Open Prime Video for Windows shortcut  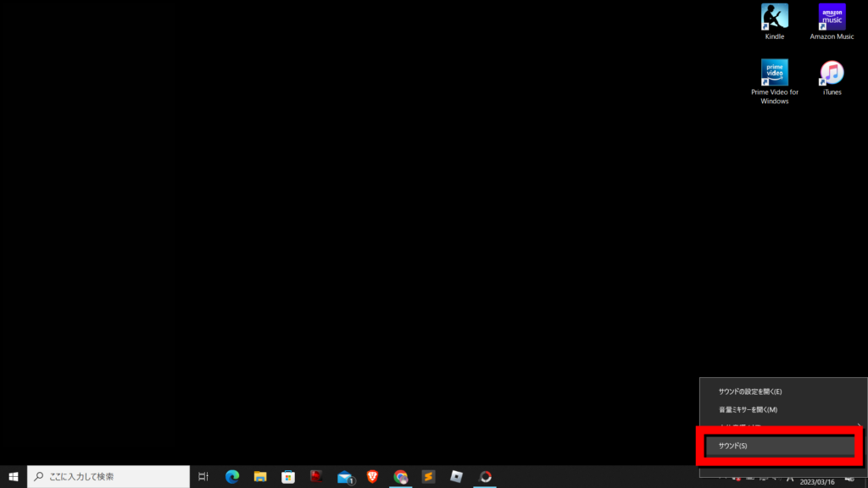click(774, 80)
